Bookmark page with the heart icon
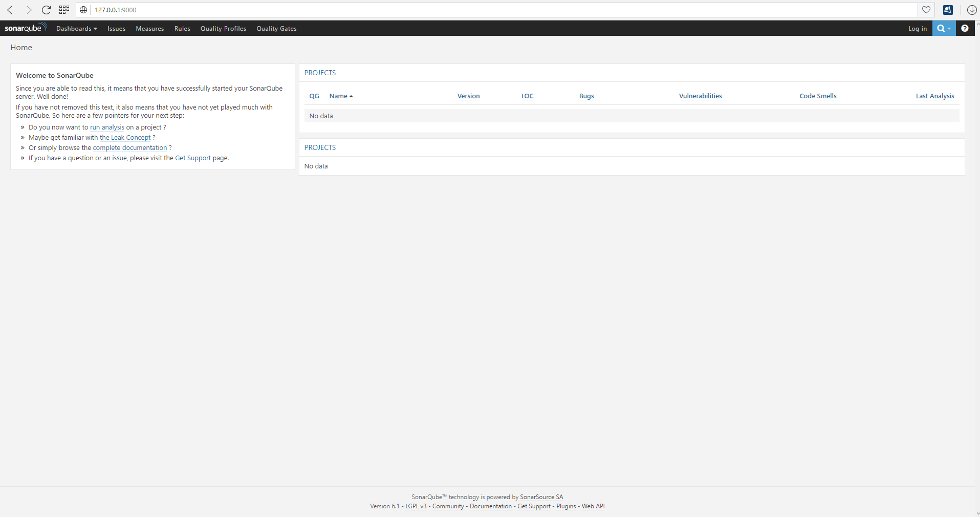The height and width of the screenshot is (517, 980). coord(926,10)
